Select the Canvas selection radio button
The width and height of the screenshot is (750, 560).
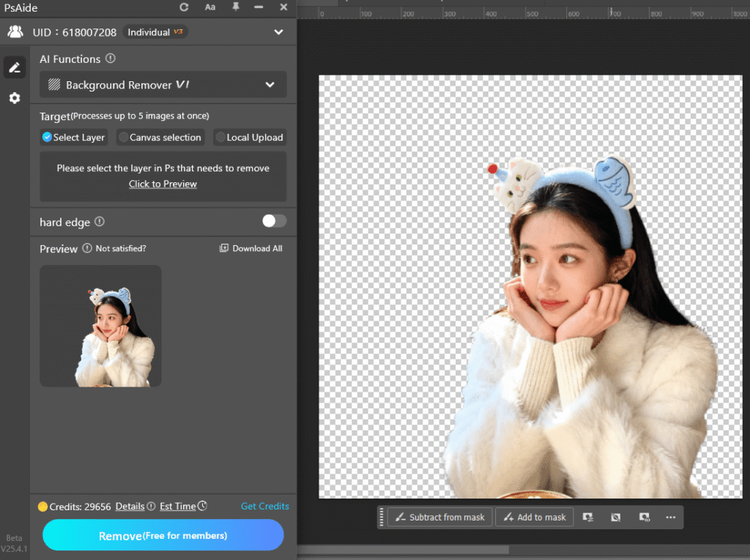tap(160, 137)
